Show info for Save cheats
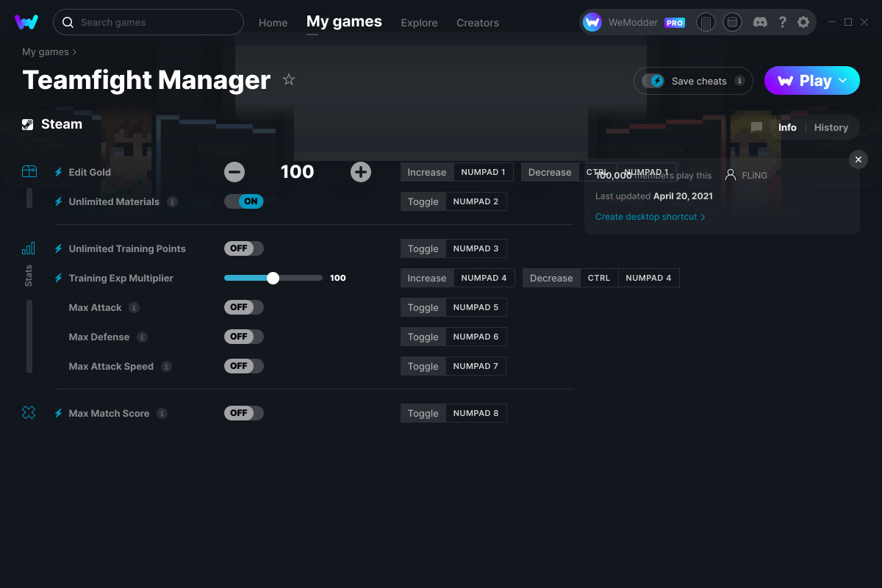 pos(739,81)
